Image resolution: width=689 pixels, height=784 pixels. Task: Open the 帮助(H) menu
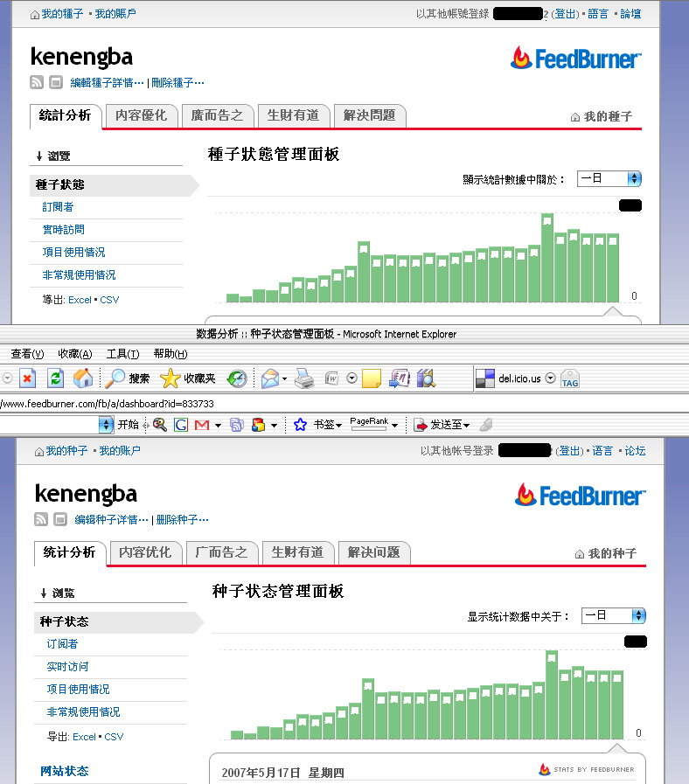(170, 354)
